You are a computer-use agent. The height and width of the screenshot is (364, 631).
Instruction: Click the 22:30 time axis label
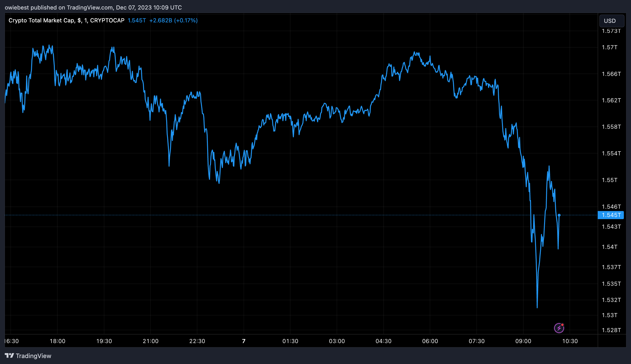pos(197,341)
